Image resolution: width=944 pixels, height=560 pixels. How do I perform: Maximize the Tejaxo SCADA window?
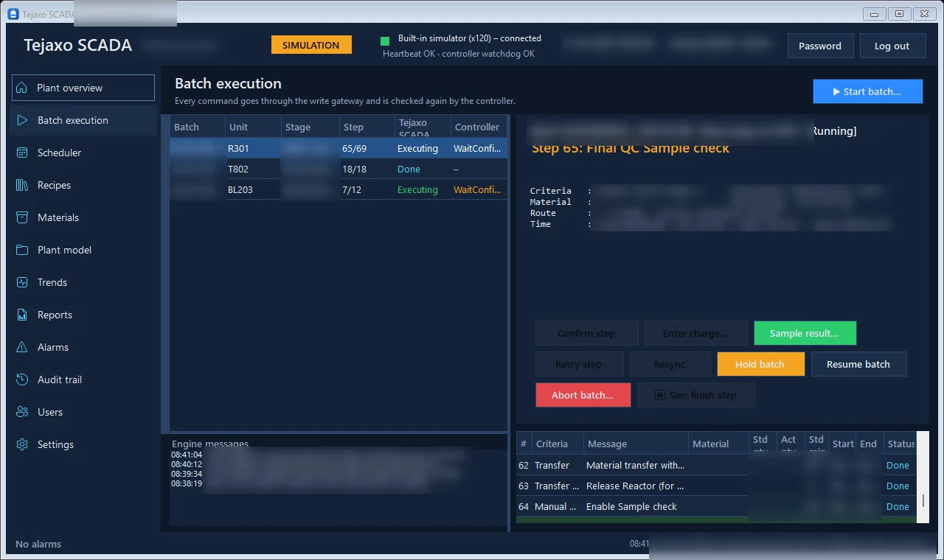coord(899,13)
